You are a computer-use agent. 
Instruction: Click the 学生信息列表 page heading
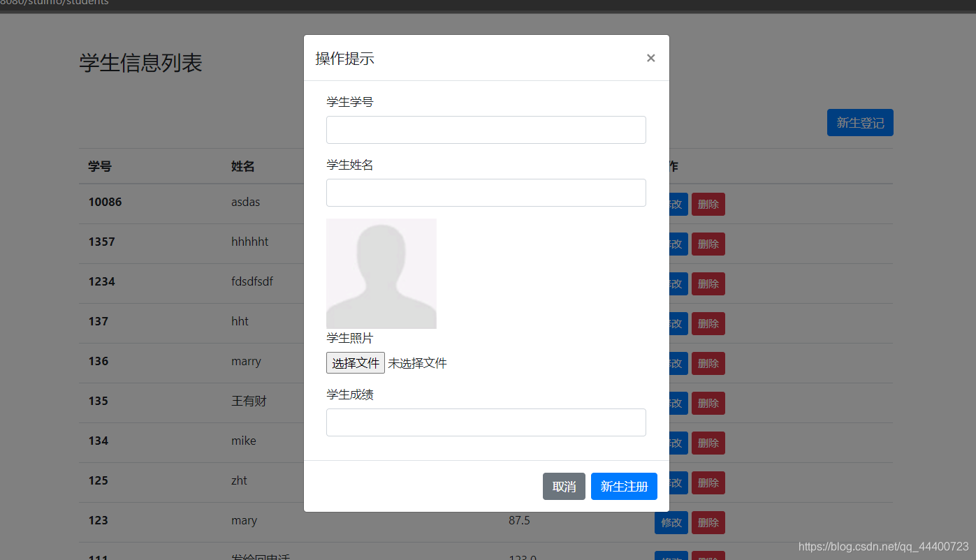(140, 63)
